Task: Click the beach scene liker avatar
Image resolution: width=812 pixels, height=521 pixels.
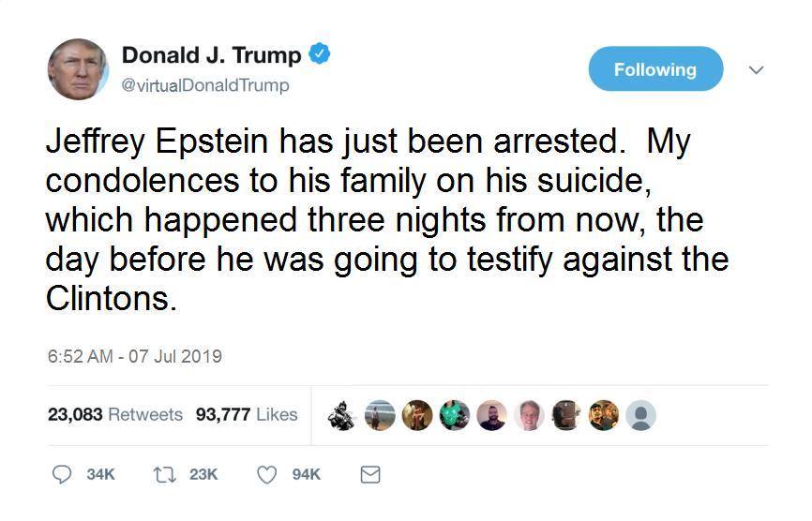Action: click(x=379, y=415)
